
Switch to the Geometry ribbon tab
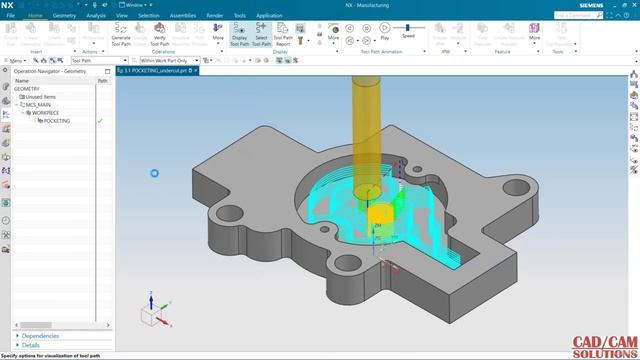64,16
